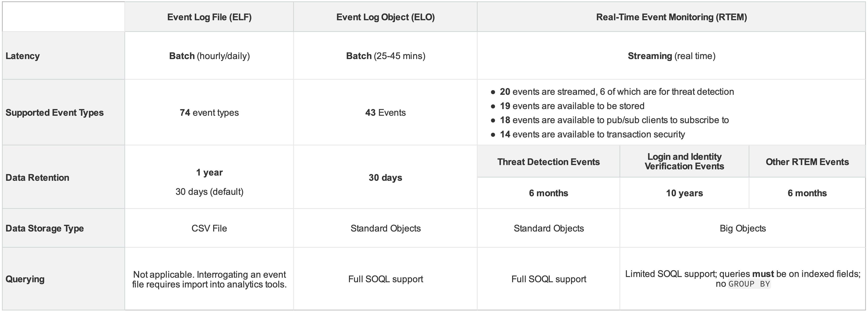The width and height of the screenshot is (868, 312).
Task: Click the Real-Time Event Monitoring (RTEM) header
Action: (671, 17)
